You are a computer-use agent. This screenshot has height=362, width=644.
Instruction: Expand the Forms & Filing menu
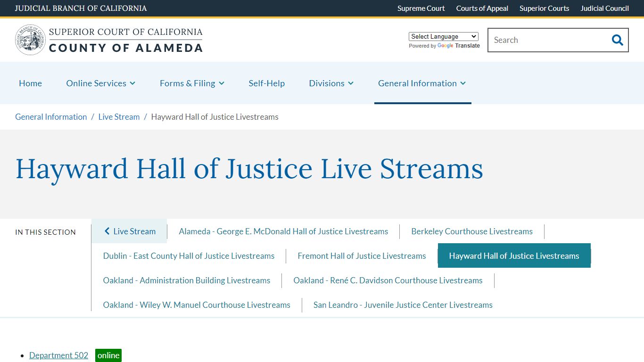tap(192, 83)
